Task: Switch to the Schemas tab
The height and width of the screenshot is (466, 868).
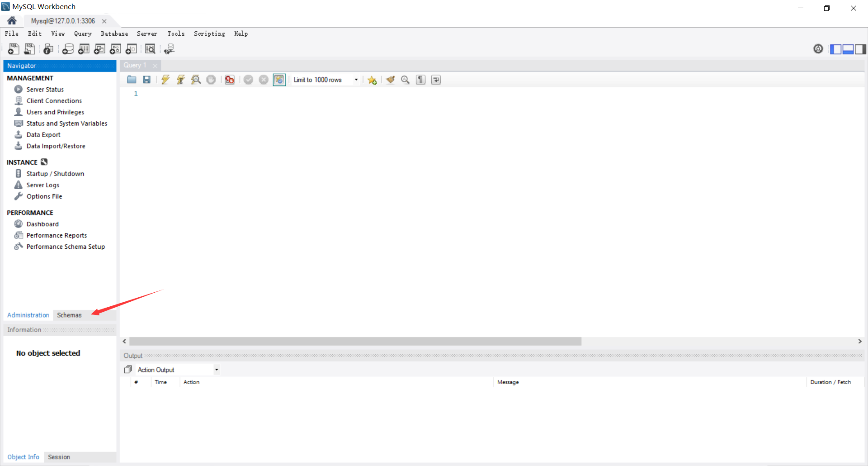Action: pos(69,315)
